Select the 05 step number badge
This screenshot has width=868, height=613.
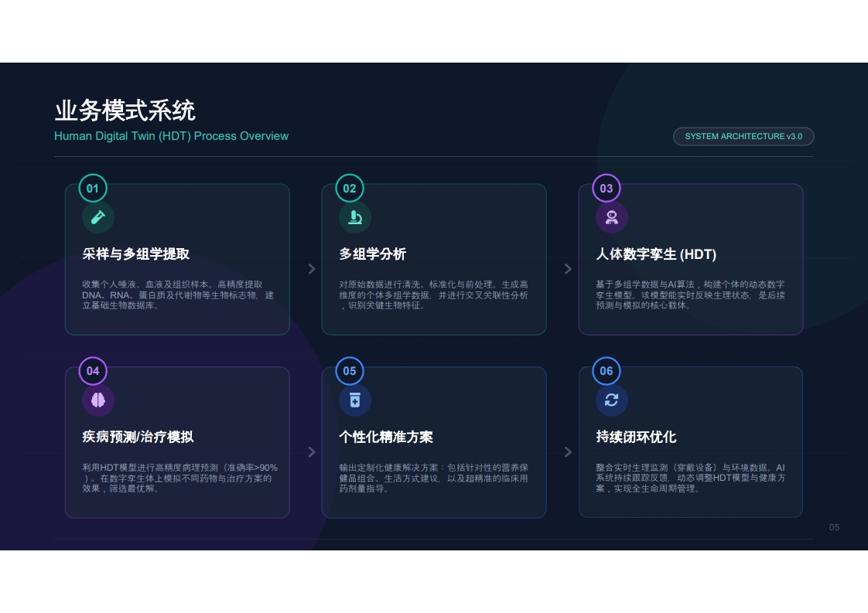(350, 371)
